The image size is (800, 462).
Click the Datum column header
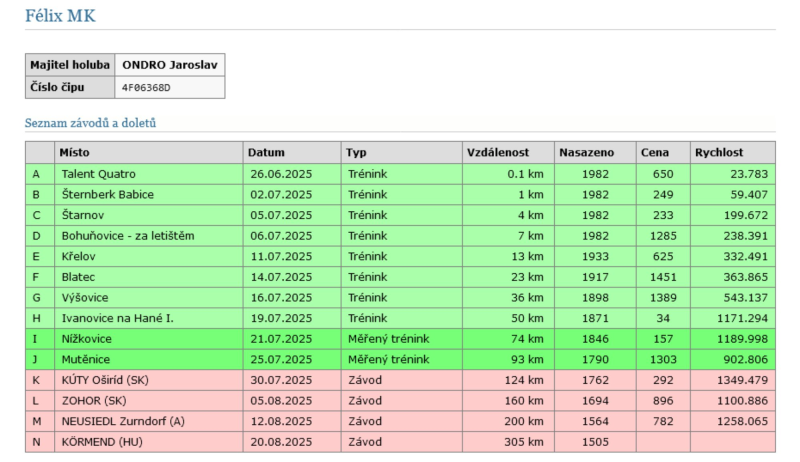266,152
